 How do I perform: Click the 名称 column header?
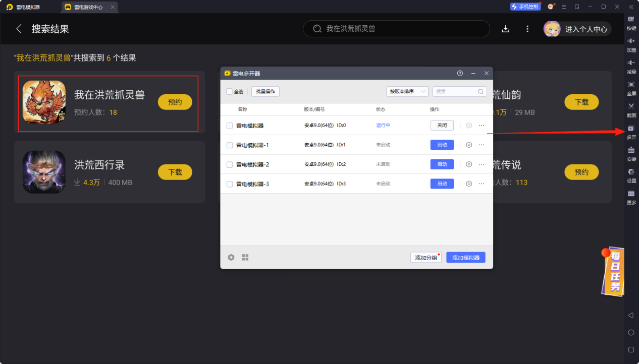(x=243, y=109)
